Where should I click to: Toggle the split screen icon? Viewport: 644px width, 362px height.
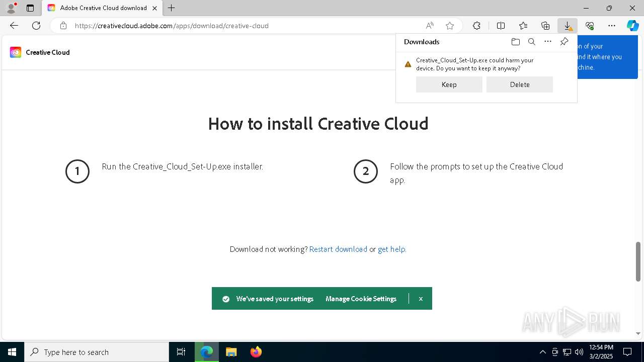coord(501,26)
